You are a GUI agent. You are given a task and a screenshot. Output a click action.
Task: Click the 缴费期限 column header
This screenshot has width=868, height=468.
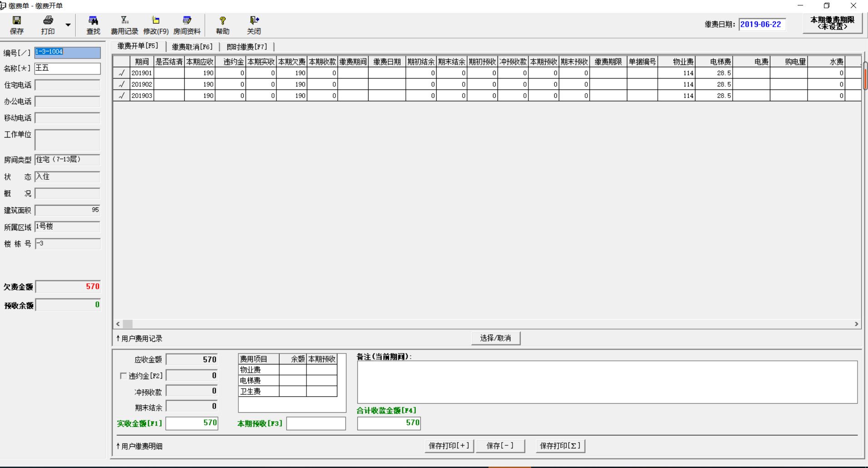pos(608,62)
